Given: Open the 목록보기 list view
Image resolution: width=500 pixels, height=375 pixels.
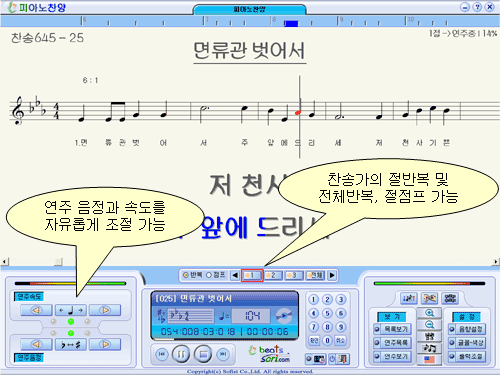Looking at the screenshot, I should [393, 329].
